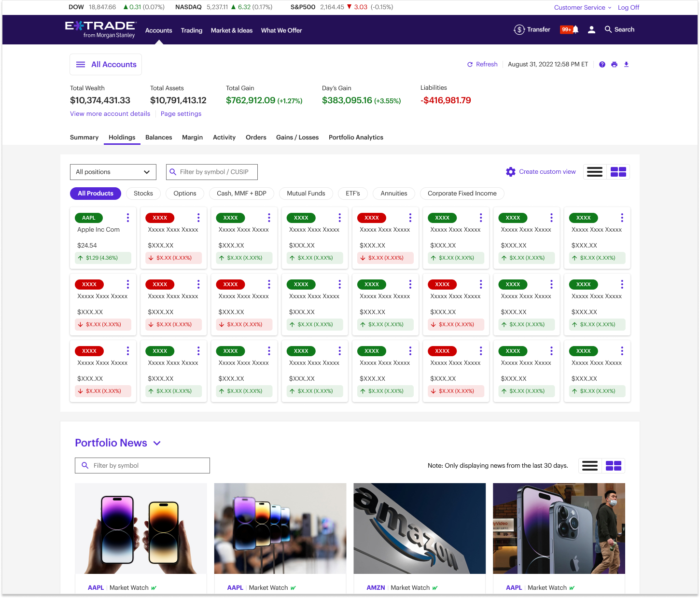This screenshot has width=700, height=598.
Task: Open the Create custom view gear
Action: click(x=511, y=172)
